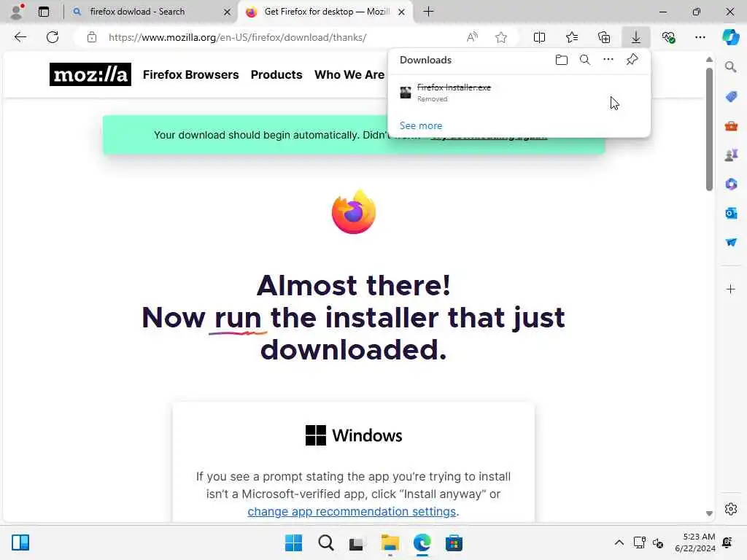Open sidebar Microsoft 365 icon
Image resolution: width=747 pixels, height=560 pixels.
731,184
